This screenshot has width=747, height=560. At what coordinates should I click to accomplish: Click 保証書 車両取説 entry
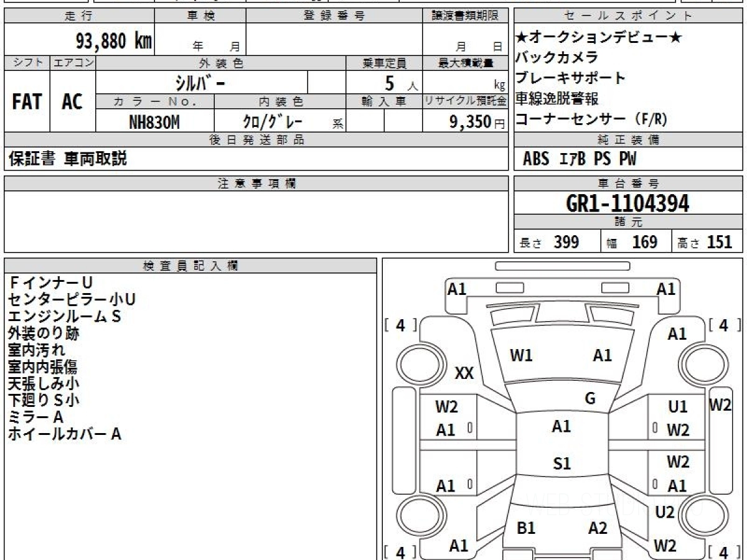(67, 159)
